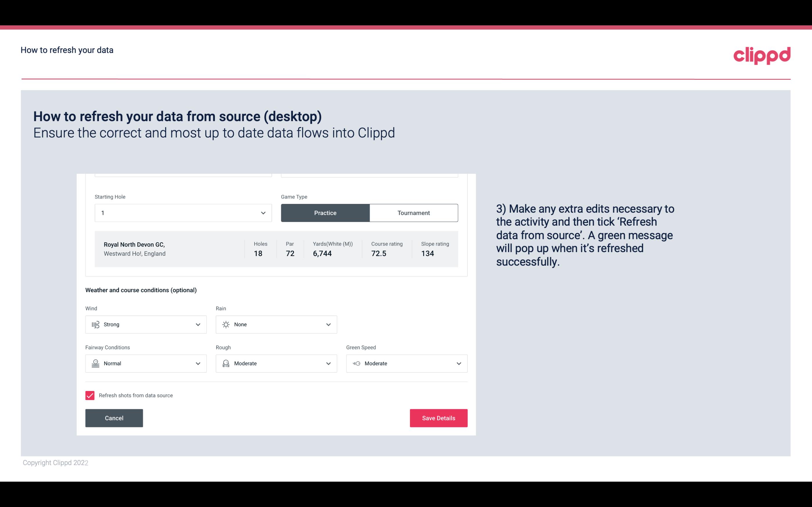Click the wind condition icon

click(95, 324)
